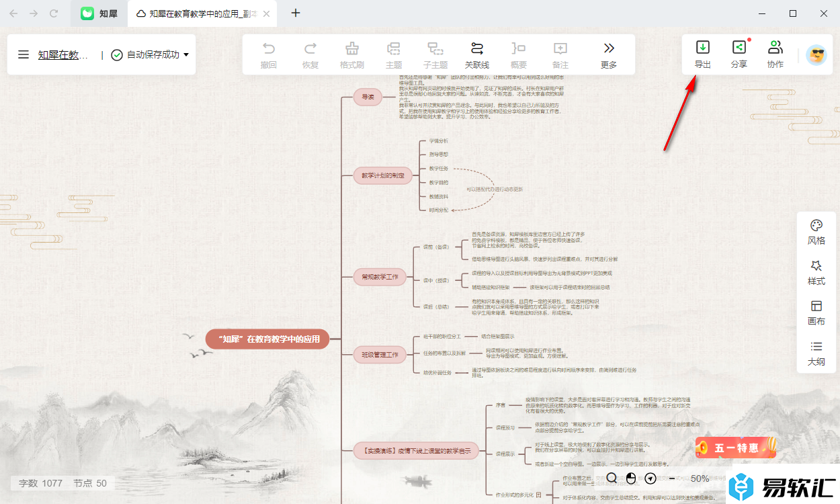Open the hamburger main menu
This screenshot has height=504, width=840.
click(x=24, y=54)
